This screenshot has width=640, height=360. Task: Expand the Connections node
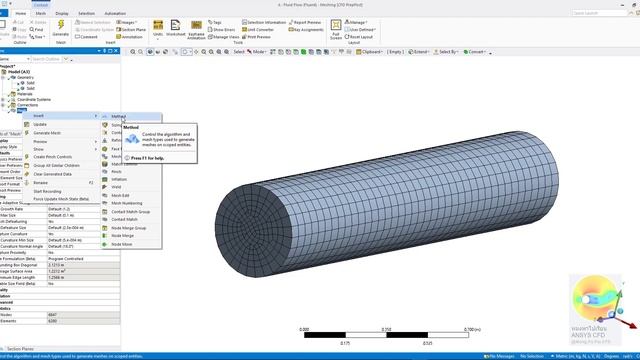(x=3, y=105)
